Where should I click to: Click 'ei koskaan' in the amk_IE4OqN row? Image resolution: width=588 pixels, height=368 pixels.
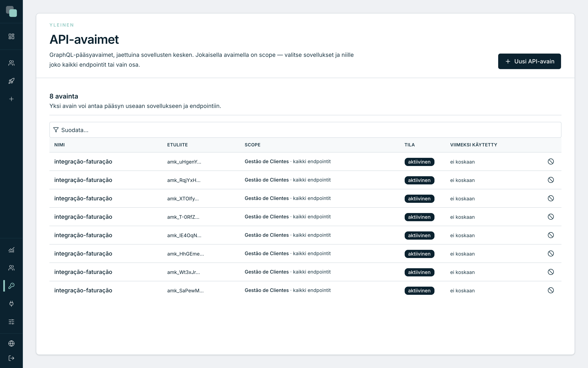[462, 235]
